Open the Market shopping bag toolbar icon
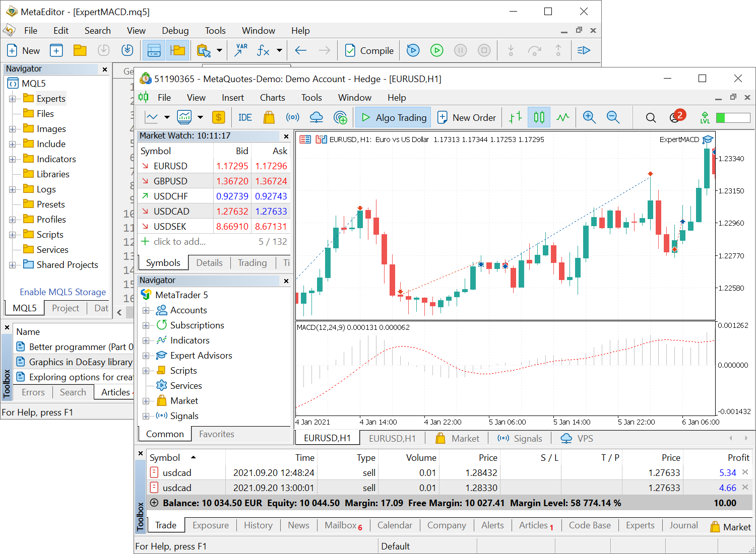756x554 pixels. coord(269,117)
